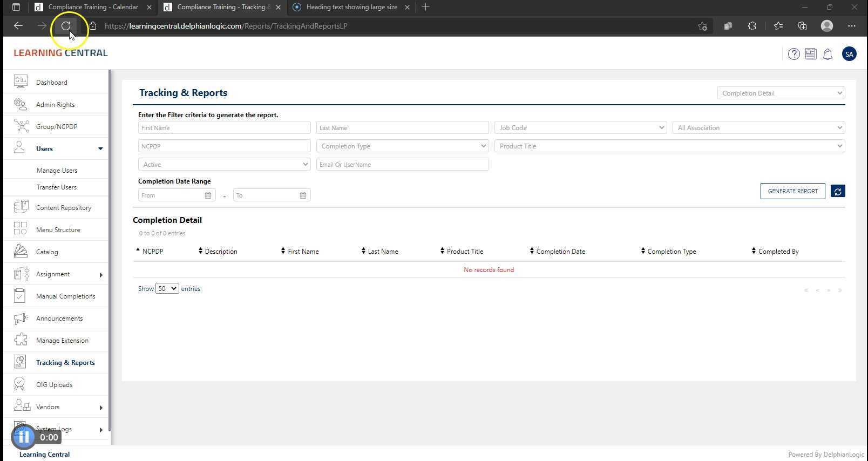The width and height of the screenshot is (868, 461).
Task: Click the Generate Report button
Action: tap(792, 191)
